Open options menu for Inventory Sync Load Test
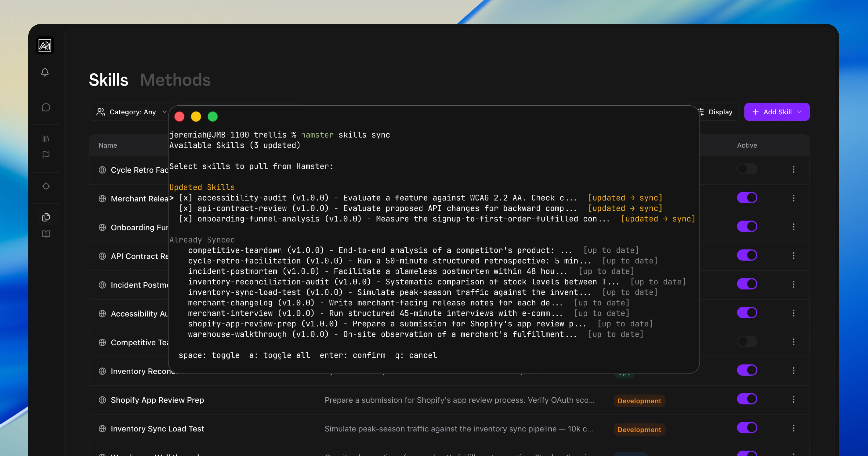 (x=794, y=428)
